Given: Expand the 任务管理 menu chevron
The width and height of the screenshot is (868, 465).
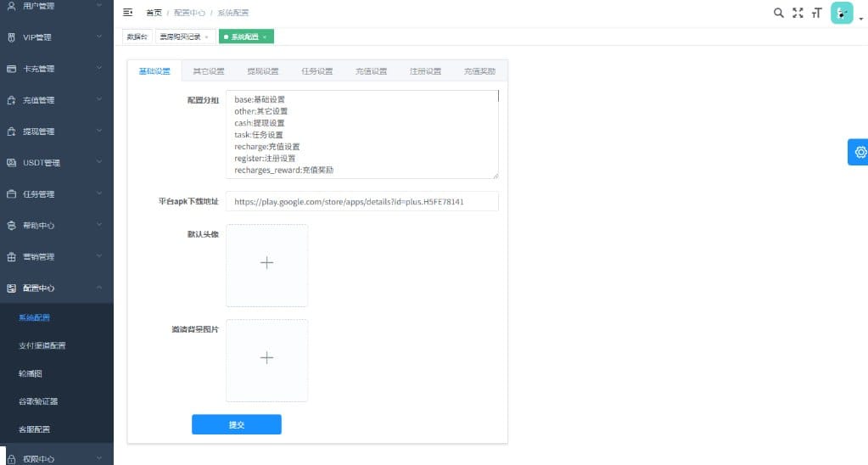Looking at the screenshot, I should click(99, 193).
